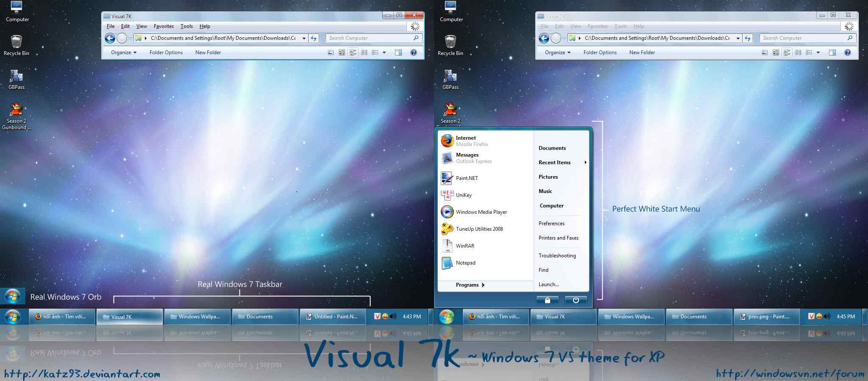The image size is (868, 381).
Task: Click Folder Options in active Visual 7K window
Action: click(x=166, y=52)
